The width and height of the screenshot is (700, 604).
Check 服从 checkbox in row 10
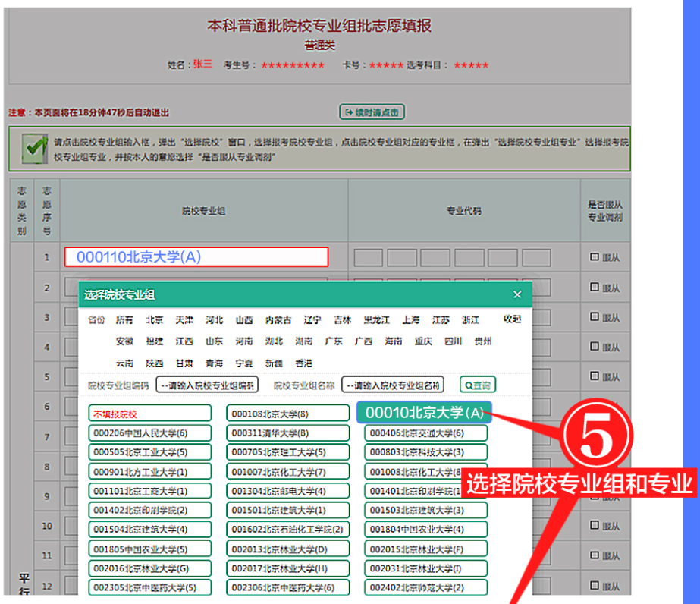click(x=594, y=525)
